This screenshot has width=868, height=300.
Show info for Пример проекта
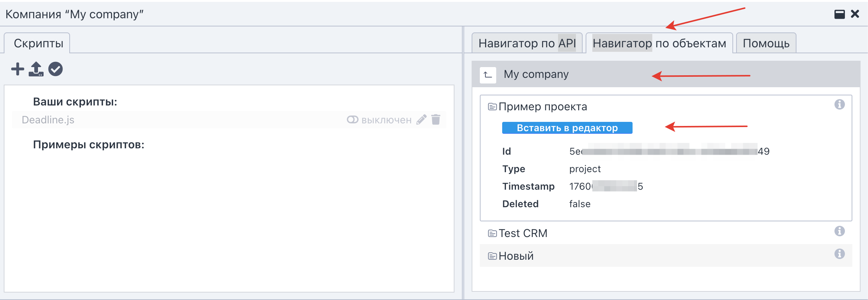click(839, 105)
